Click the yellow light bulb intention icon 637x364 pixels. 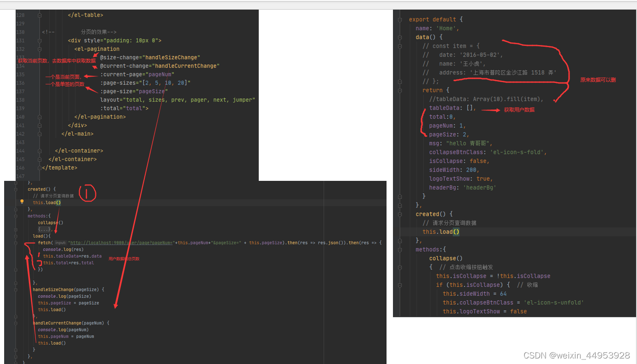pyautogui.click(x=22, y=202)
